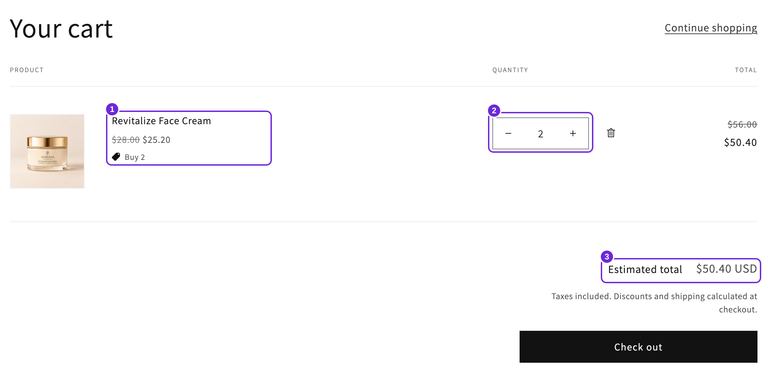Decrease quantity with the minus button

click(508, 133)
